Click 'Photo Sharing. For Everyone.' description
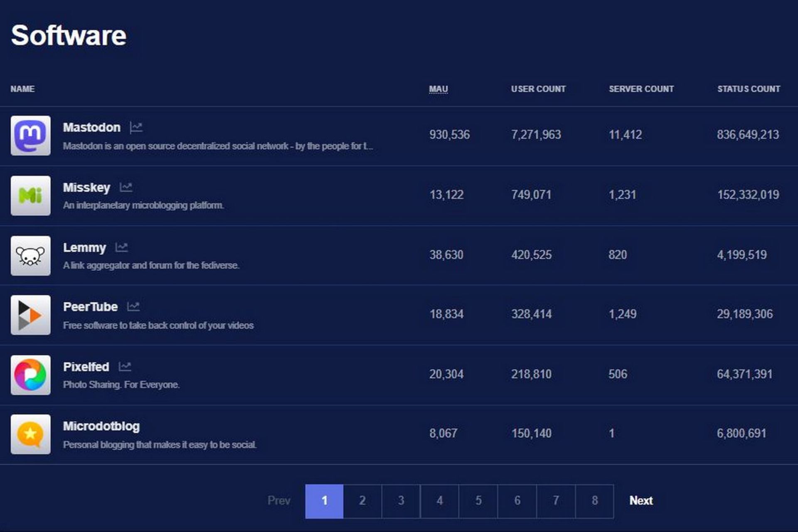The height and width of the screenshot is (532, 798). [x=121, y=385]
